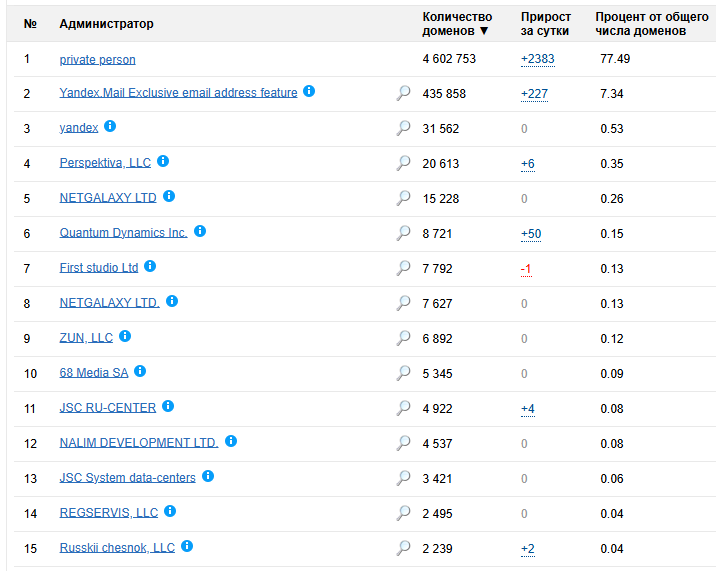The image size is (716, 571).
Task: Click magnifier icon in the 15 228 row
Action: (x=403, y=198)
